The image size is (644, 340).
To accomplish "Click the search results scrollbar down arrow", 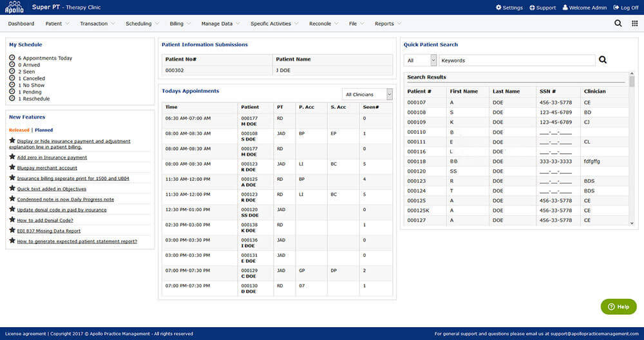I will tap(632, 223).
